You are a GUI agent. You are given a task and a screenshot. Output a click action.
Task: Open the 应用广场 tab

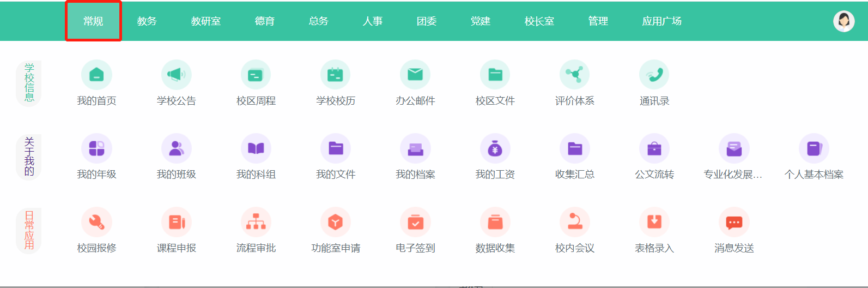tap(661, 21)
